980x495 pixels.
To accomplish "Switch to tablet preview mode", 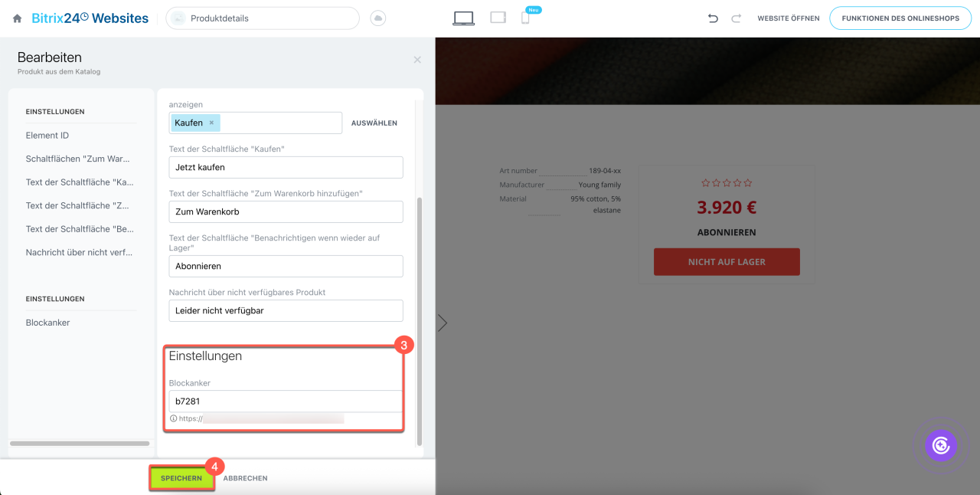I will [498, 18].
